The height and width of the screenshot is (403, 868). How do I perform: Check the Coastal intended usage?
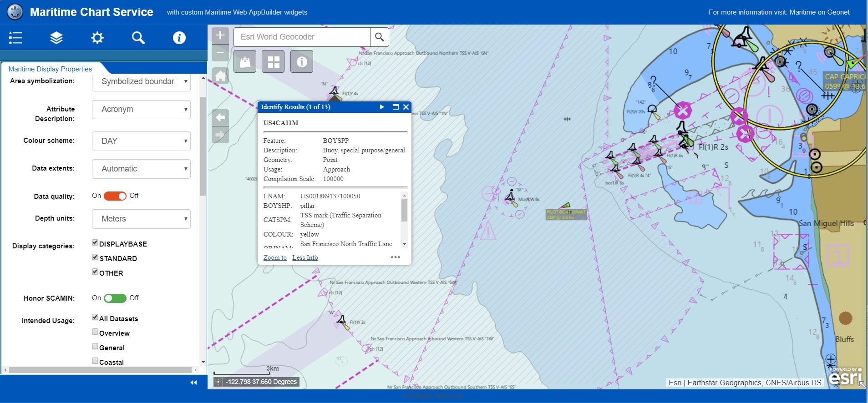pyautogui.click(x=95, y=361)
